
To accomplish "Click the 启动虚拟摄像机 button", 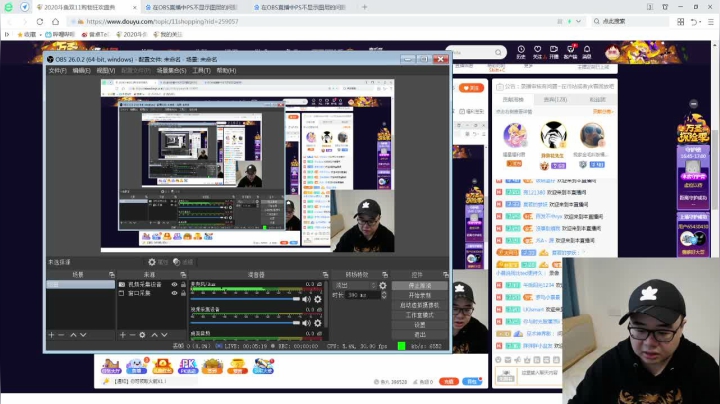I will pyautogui.click(x=420, y=305).
